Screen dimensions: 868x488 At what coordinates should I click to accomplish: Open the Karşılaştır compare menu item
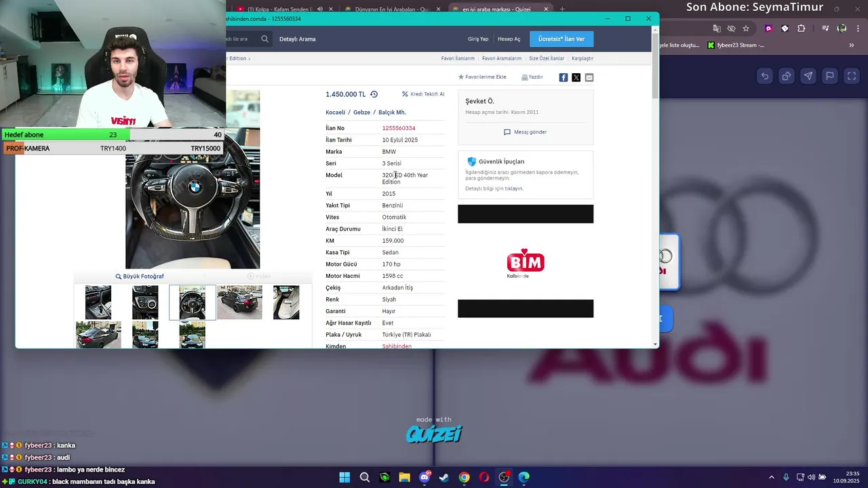pyautogui.click(x=583, y=58)
